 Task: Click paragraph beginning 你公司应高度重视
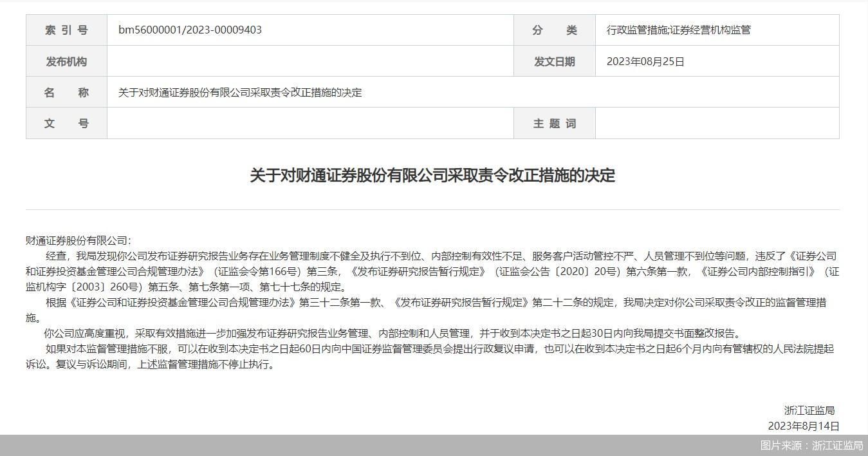[392, 333]
